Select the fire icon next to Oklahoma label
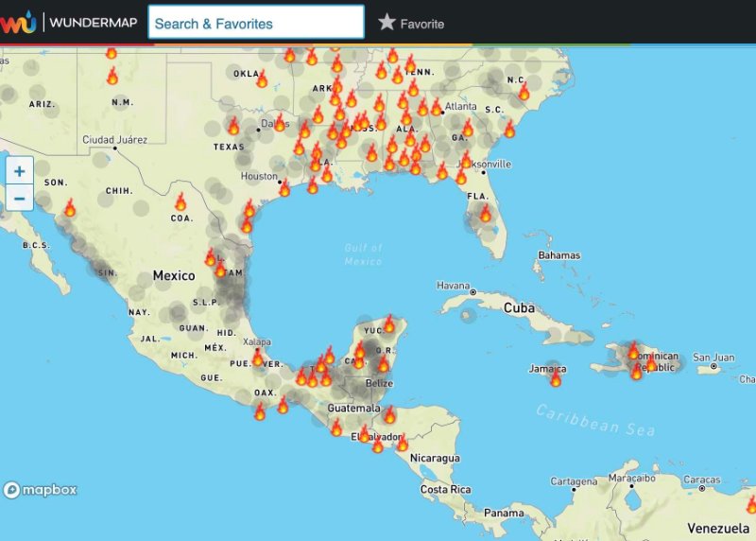This screenshot has width=756, height=541. click(x=262, y=79)
